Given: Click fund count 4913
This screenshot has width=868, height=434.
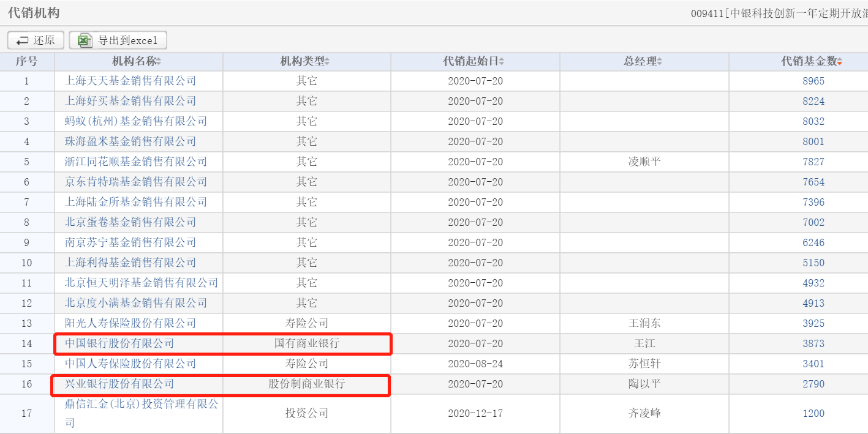Looking at the screenshot, I should point(813,303).
